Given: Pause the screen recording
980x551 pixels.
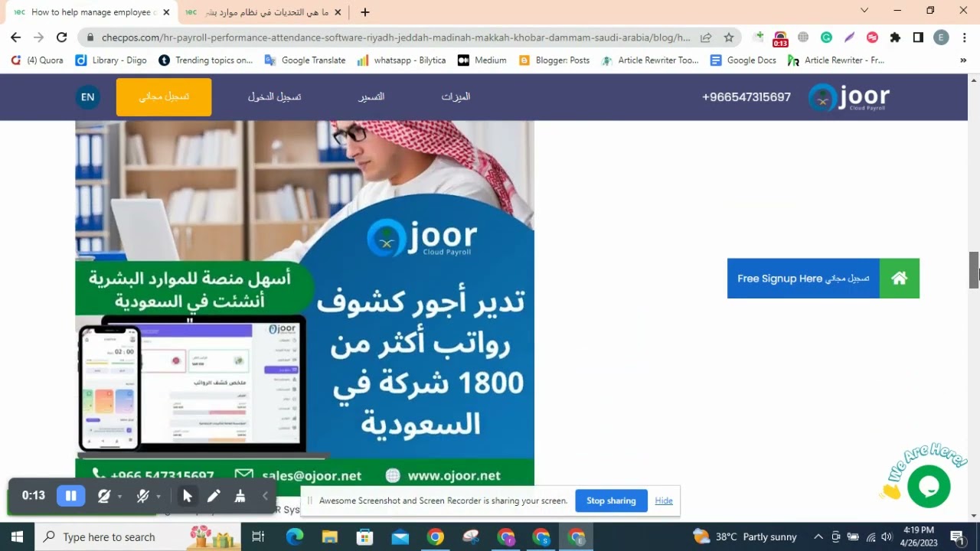Looking at the screenshot, I should tap(70, 496).
